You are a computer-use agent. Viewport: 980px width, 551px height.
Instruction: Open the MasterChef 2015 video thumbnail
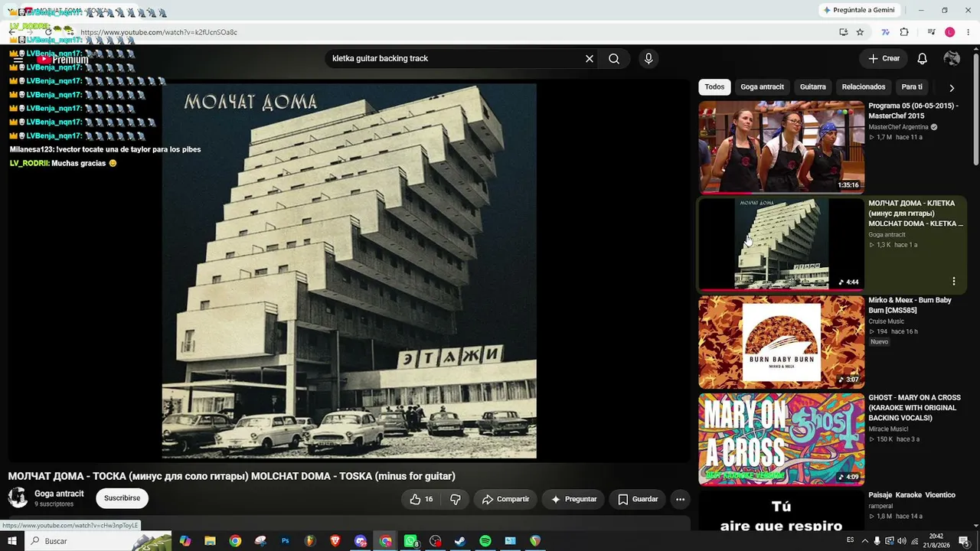[781, 147]
